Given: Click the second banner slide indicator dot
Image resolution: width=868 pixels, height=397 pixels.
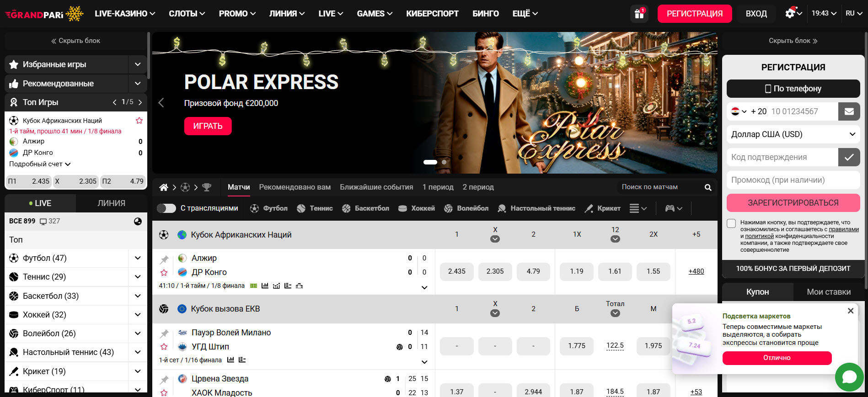Looking at the screenshot, I should pos(444,162).
